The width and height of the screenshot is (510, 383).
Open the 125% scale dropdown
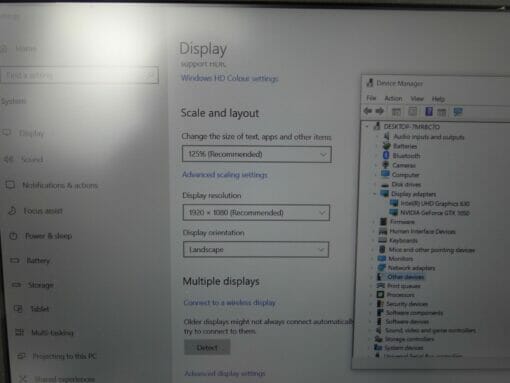pyautogui.click(x=257, y=154)
